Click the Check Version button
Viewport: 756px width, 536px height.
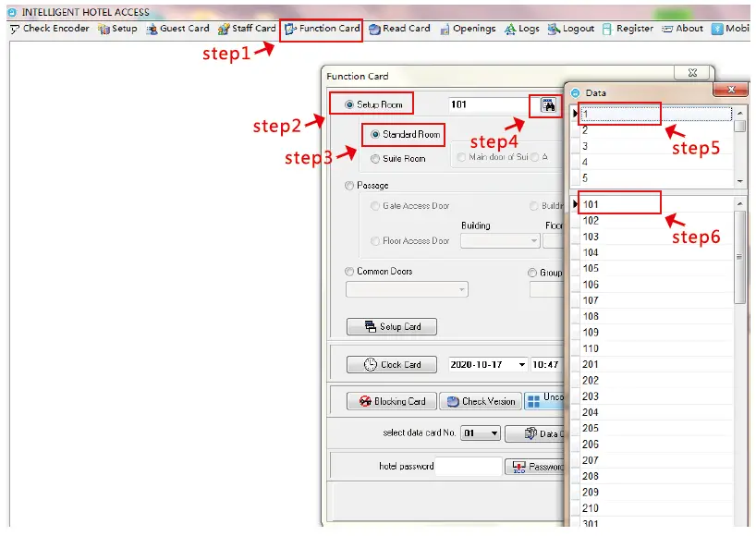pyautogui.click(x=481, y=401)
